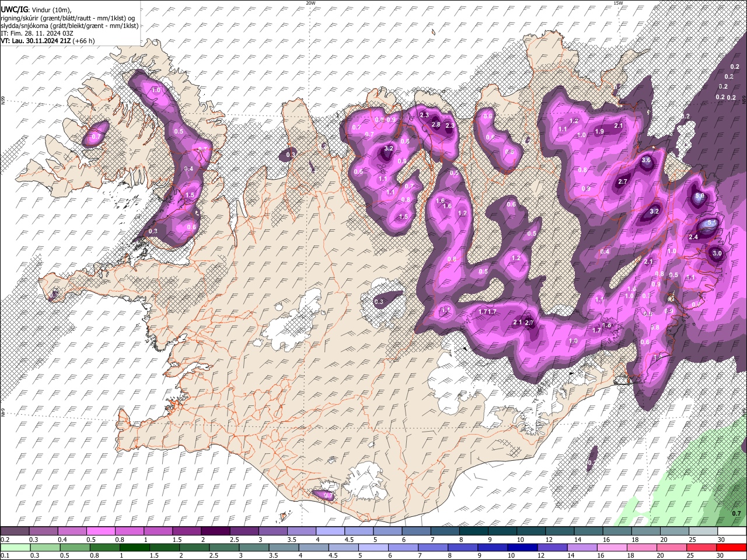Click the 5.1 precipitation maximum value
Viewport: 747px width, 560px height.
(x=712, y=223)
